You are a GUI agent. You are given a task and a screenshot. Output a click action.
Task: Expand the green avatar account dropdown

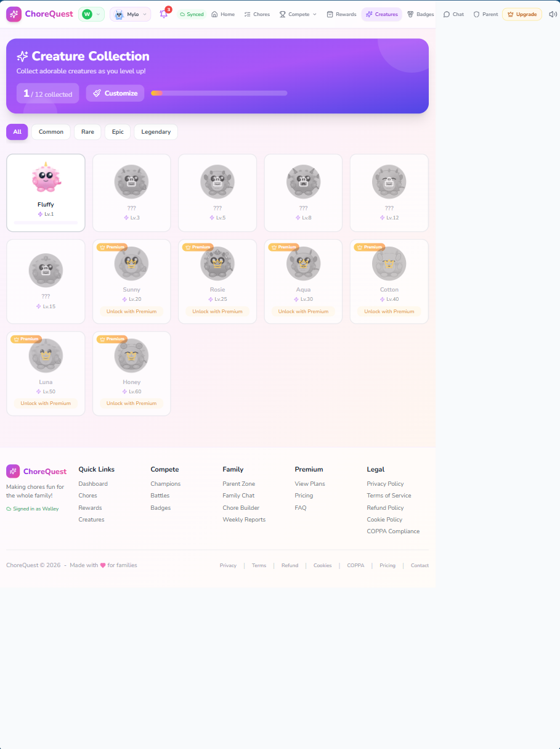coord(90,14)
